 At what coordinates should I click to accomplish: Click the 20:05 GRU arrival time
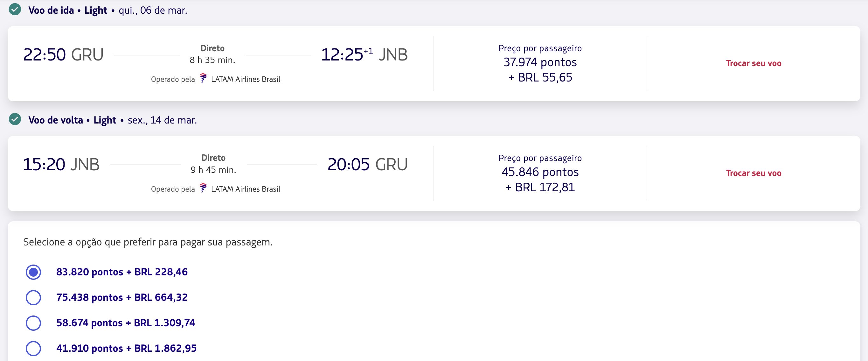pyautogui.click(x=368, y=165)
